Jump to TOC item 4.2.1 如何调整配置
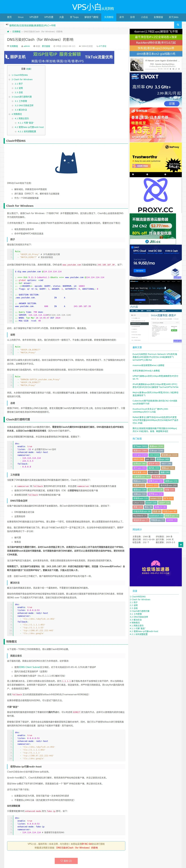186x868 pixels. click(x=27, y=131)
